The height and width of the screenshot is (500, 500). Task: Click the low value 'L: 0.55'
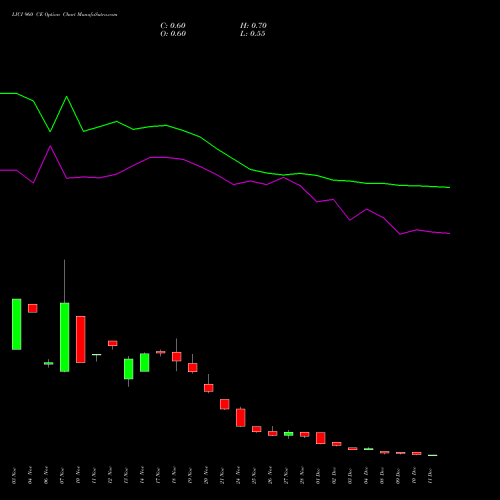[252, 34]
